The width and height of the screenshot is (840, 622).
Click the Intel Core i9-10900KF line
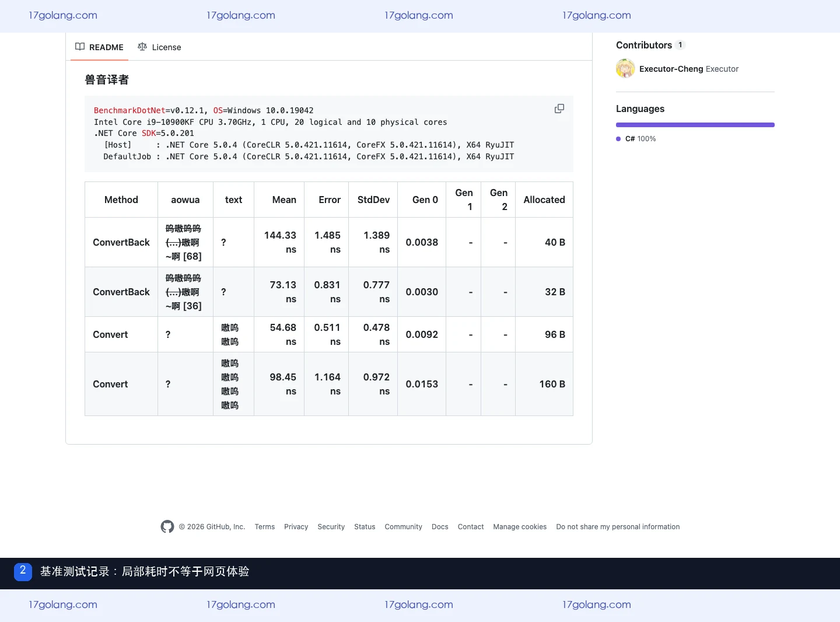[271, 122]
